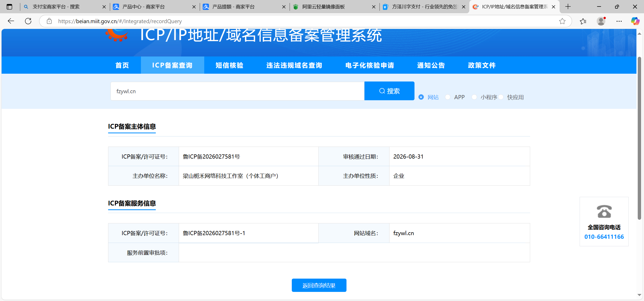Select the 快应用 radio option
This screenshot has height=301, width=644.
(501, 97)
